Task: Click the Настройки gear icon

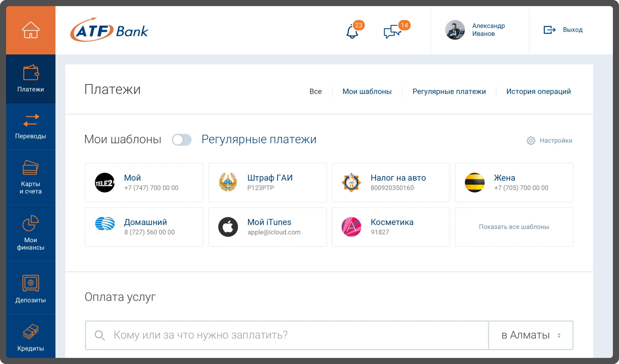Action: pos(531,141)
